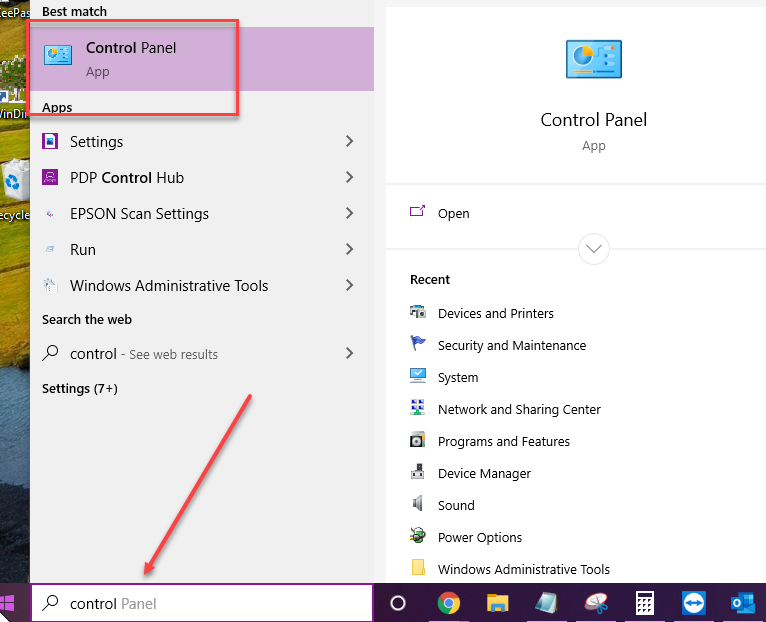Click the Run app icon
Screen dimensions: 766x622
click(x=50, y=249)
